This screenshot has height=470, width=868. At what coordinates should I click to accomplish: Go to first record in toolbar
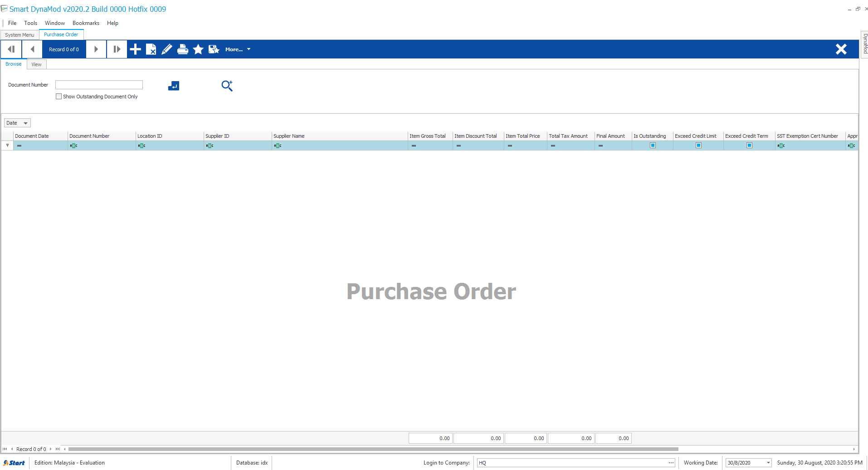tap(11, 49)
